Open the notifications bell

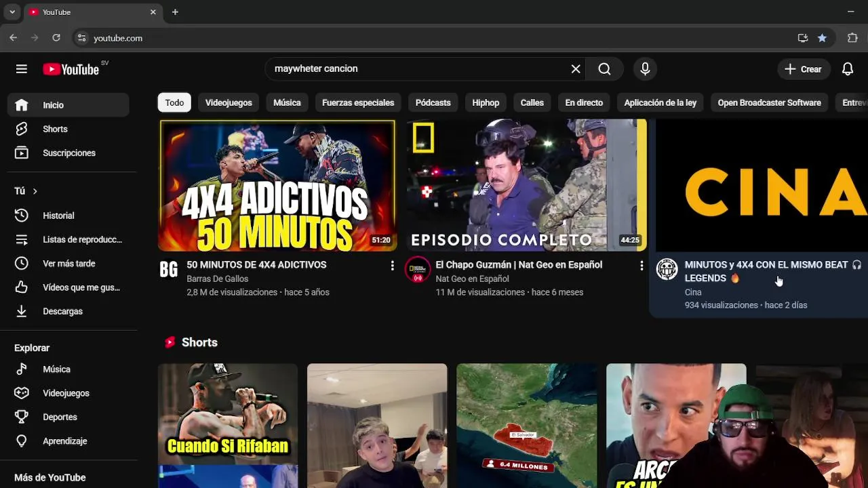pyautogui.click(x=848, y=69)
